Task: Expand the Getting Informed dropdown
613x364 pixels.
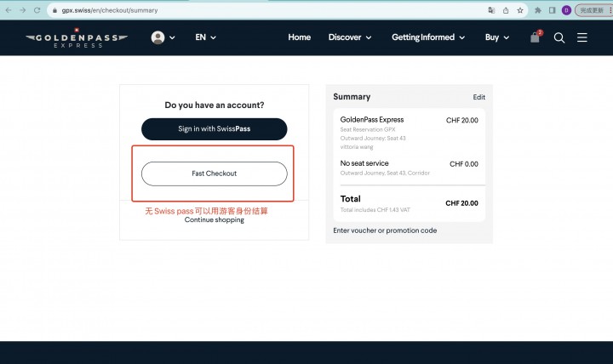Action: [x=428, y=37]
